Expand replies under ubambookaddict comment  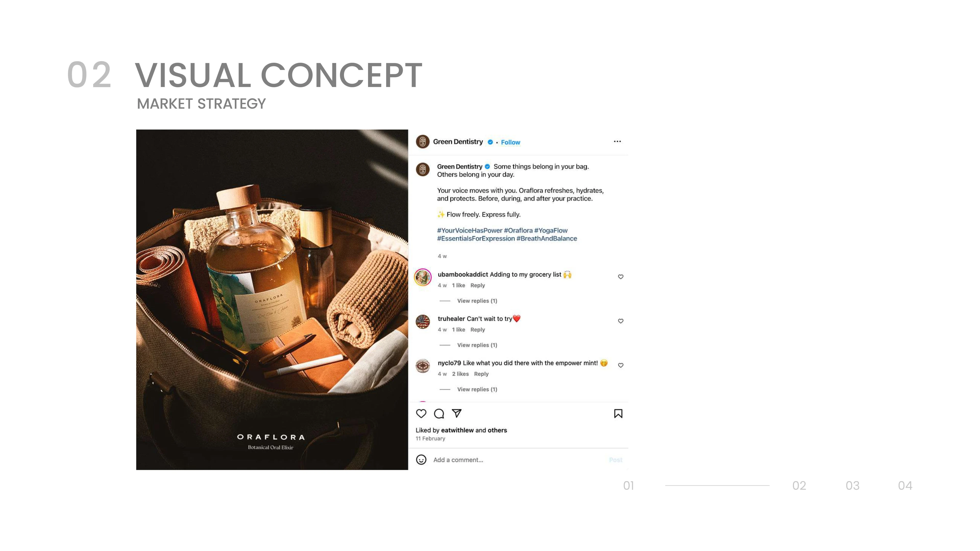click(477, 301)
